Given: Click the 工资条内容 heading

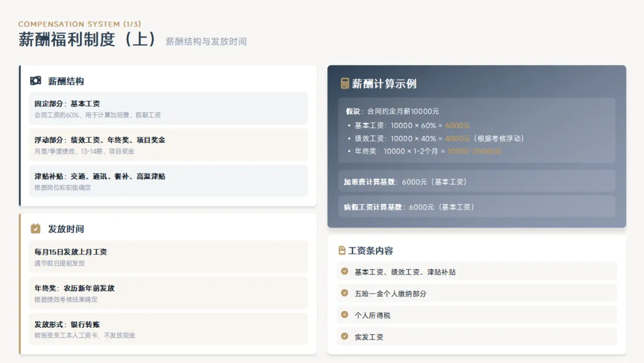Looking at the screenshot, I should tap(370, 251).
